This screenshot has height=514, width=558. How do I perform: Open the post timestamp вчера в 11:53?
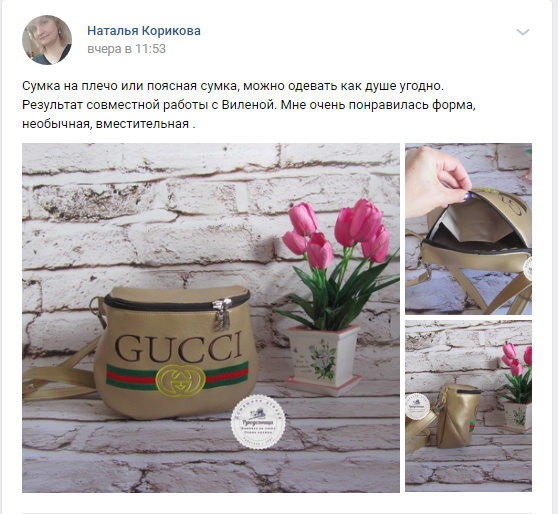pos(126,49)
